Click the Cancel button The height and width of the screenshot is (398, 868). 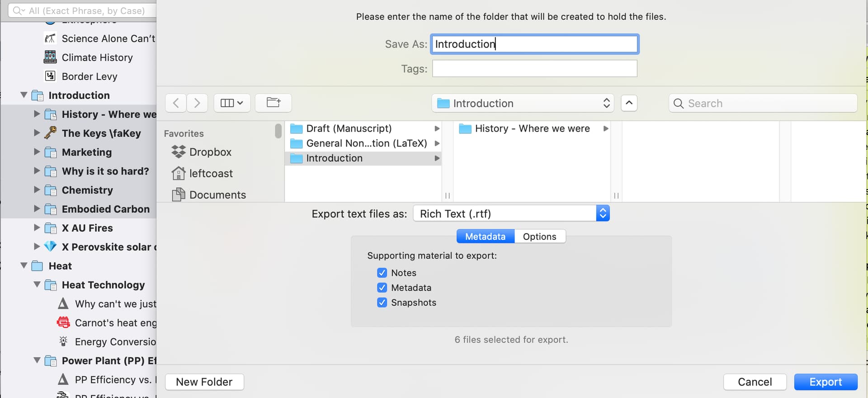pos(755,382)
